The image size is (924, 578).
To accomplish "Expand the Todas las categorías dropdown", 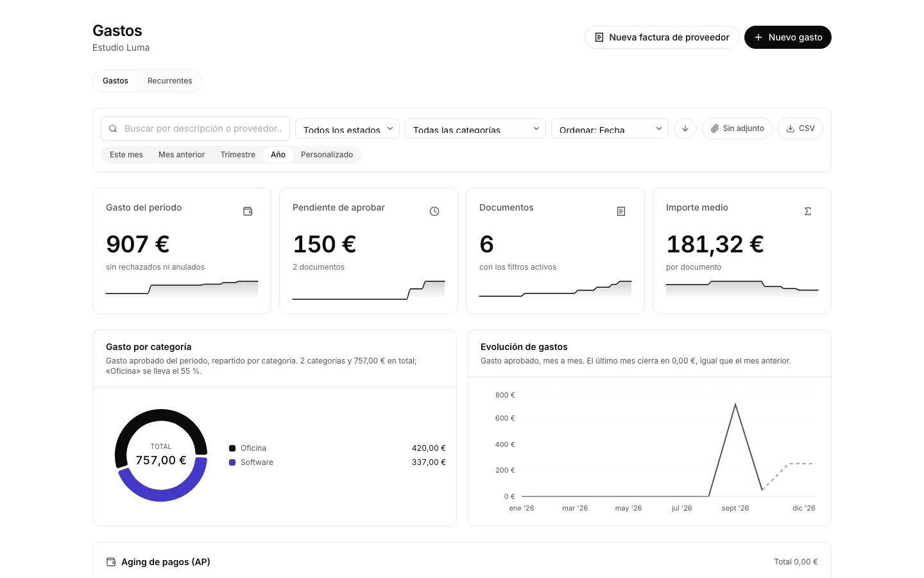I will [475, 128].
